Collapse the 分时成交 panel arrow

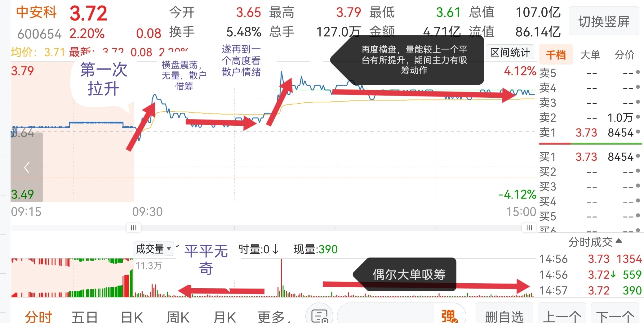[619, 240]
